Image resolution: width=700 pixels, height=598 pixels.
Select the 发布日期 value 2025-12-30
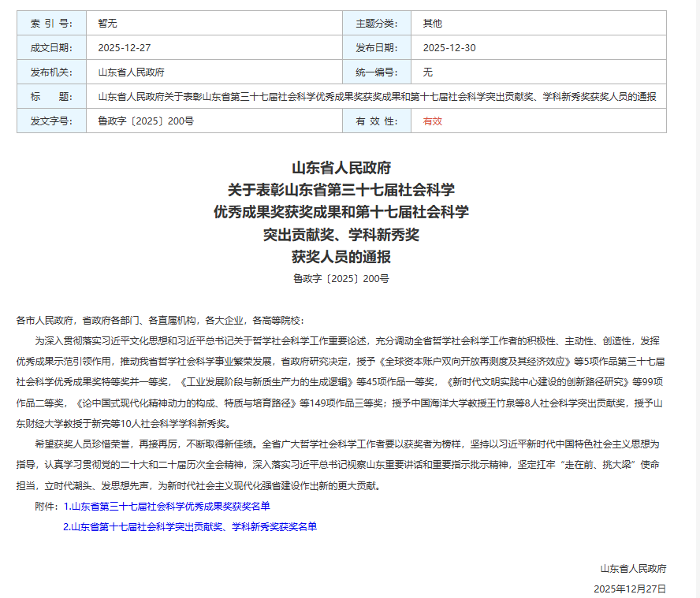coord(449,47)
